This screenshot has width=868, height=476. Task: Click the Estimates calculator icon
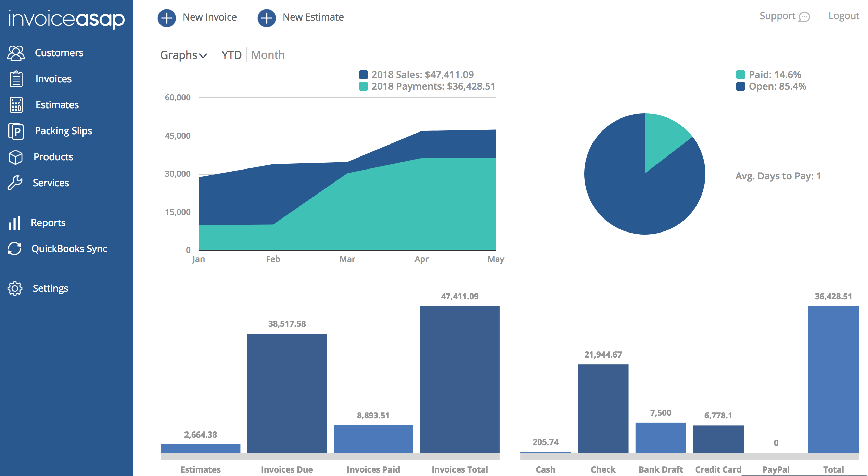(16, 105)
